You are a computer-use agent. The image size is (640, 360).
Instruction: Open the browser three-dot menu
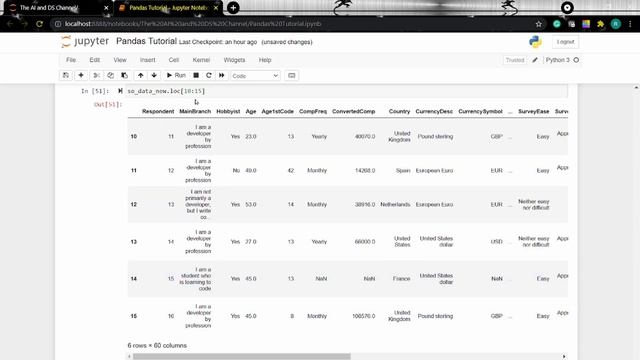[630, 24]
